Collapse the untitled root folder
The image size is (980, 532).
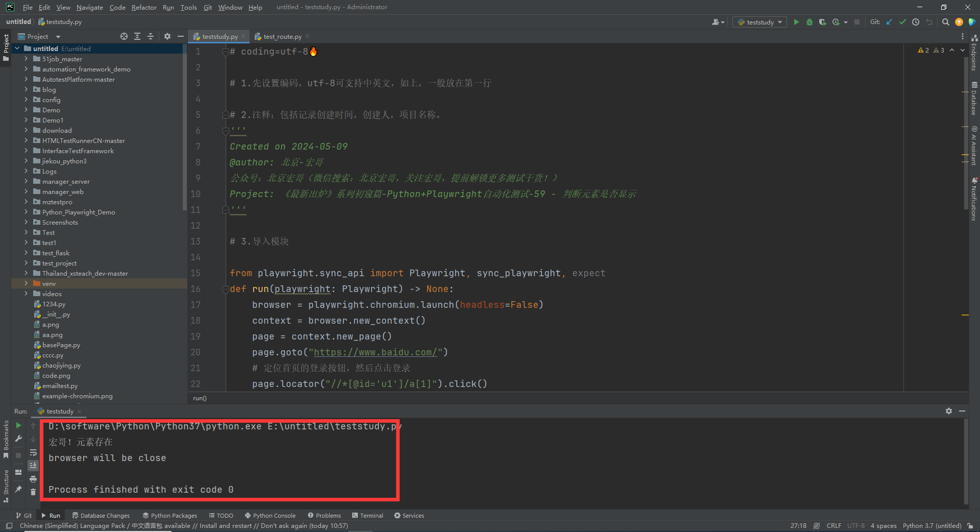(17, 49)
